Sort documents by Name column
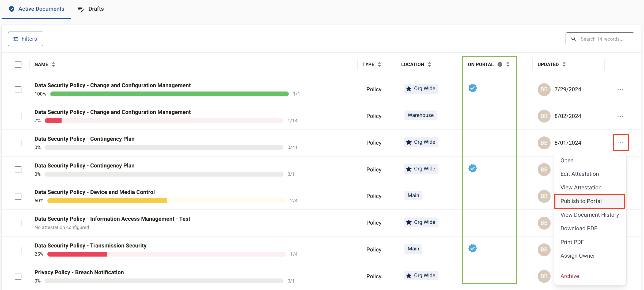This screenshot has height=290, width=644. point(53,64)
